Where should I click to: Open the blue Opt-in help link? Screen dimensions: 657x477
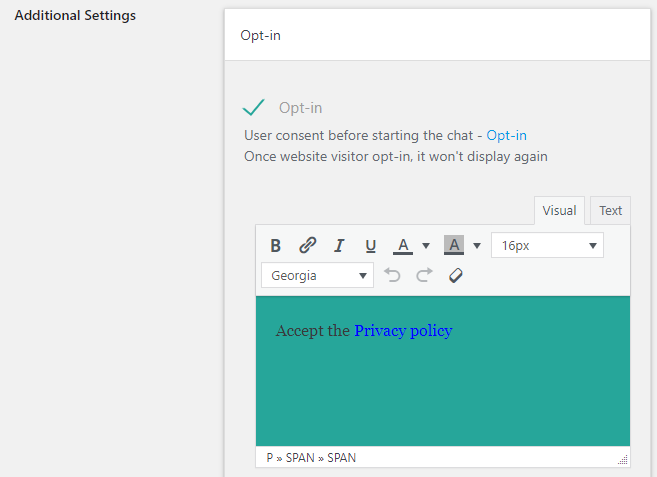tap(506, 135)
